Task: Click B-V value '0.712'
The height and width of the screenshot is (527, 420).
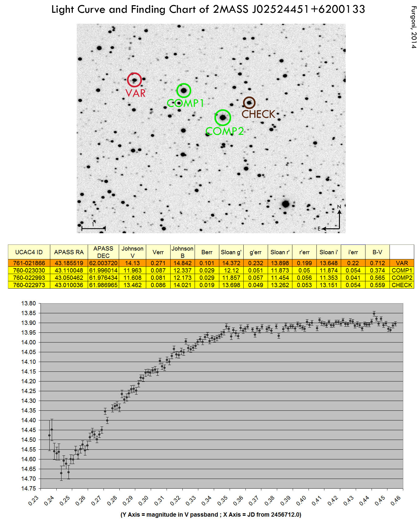Action: [x=377, y=263]
